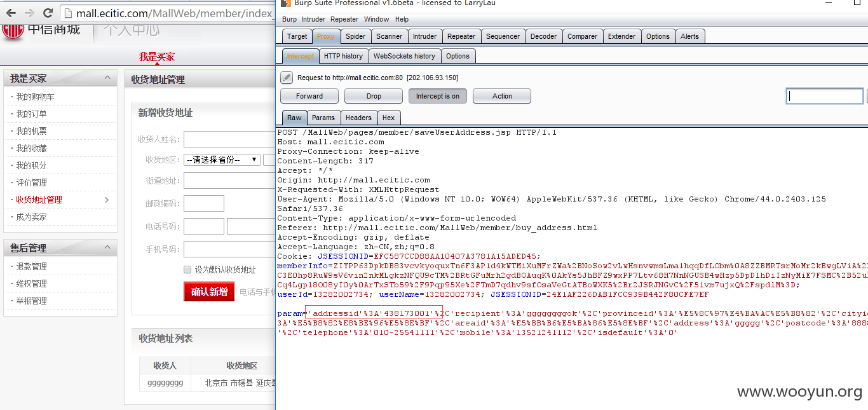The height and width of the screenshot is (410, 868).
Task: Open 收货地址管理 in sidebar
Action: pos(39,200)
